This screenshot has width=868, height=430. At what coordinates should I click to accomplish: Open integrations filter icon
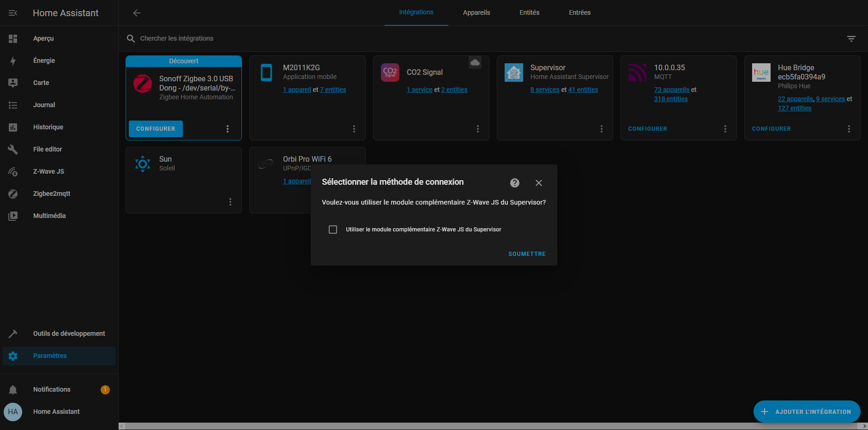tap(851, 38)
